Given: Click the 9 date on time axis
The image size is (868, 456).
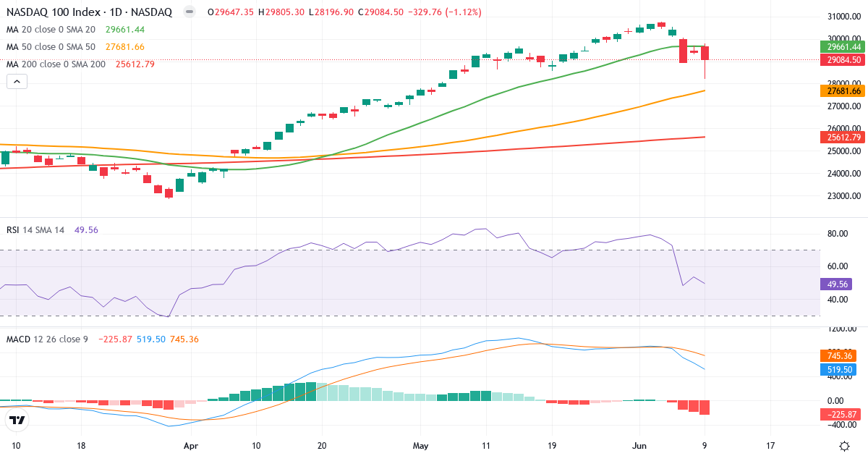Looking at the screenshot, I should click(705, 446).
